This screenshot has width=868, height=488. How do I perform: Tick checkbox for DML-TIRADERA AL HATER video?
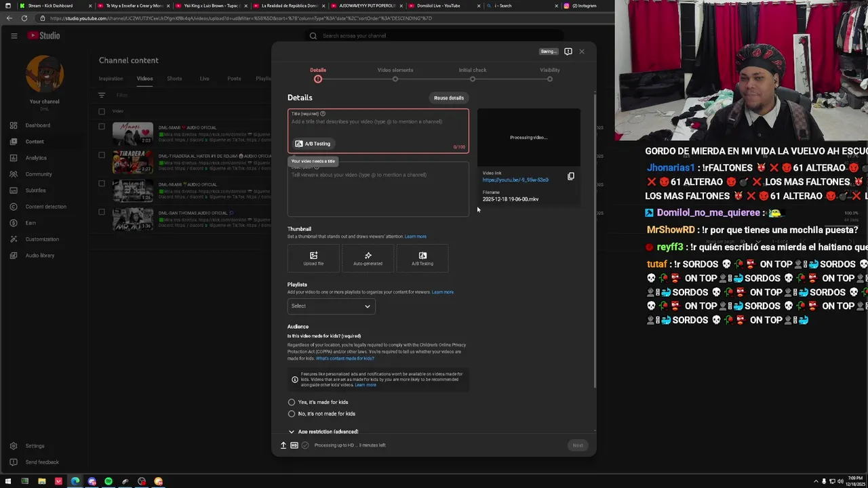coord(102,155)
